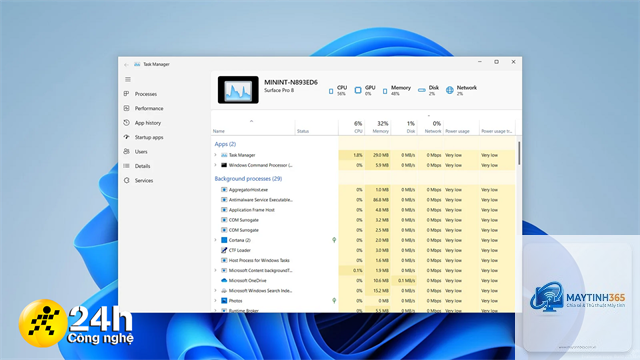The image size is (640, 360).
Task: Click the Network globe icon in header
Action: pos(449,90)
